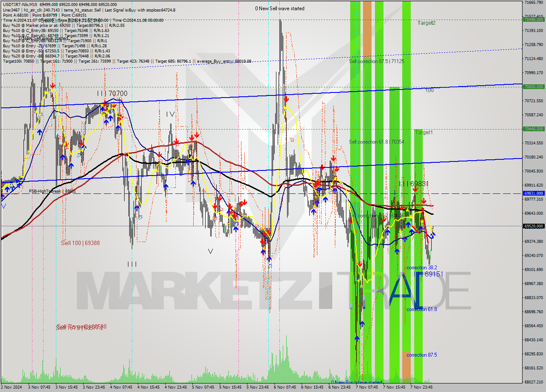The image size is (546, 392).
Task: Click the 68698.760 price axis label
Action: pyautogui.click(x=534, y=312)
